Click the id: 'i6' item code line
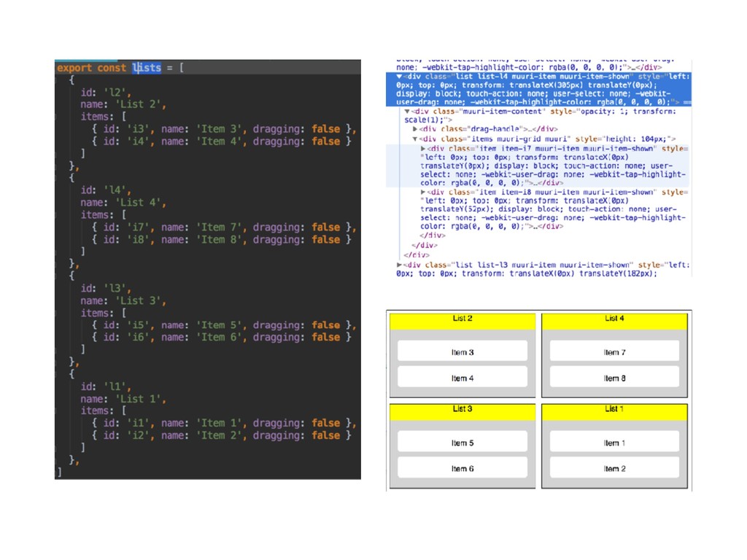Viewport: 747px width, 560px height. coord(222,337)
